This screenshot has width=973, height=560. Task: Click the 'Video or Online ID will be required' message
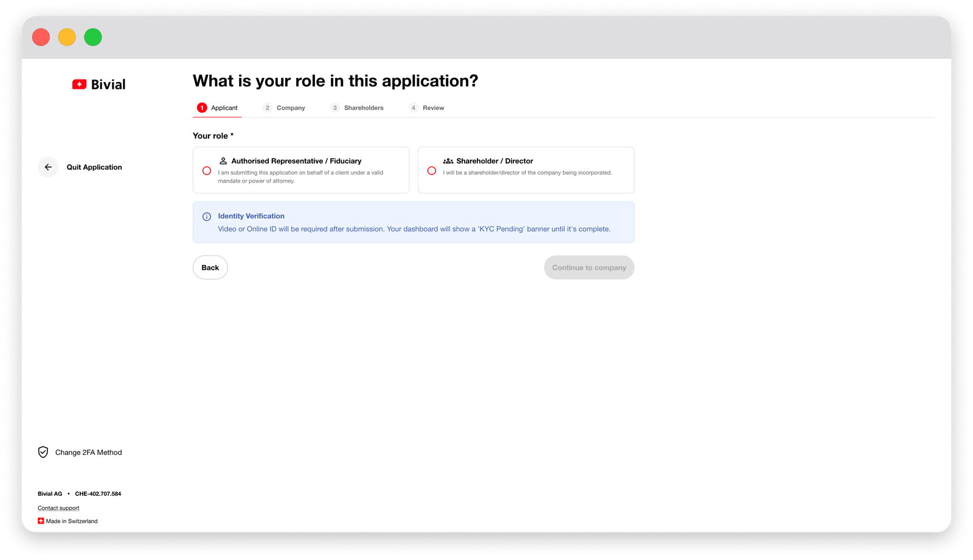tap(414, 229)
